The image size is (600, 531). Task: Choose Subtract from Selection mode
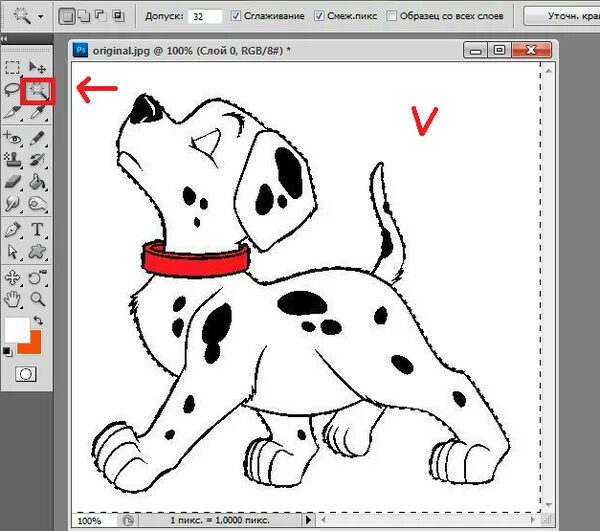click(100, 16)
